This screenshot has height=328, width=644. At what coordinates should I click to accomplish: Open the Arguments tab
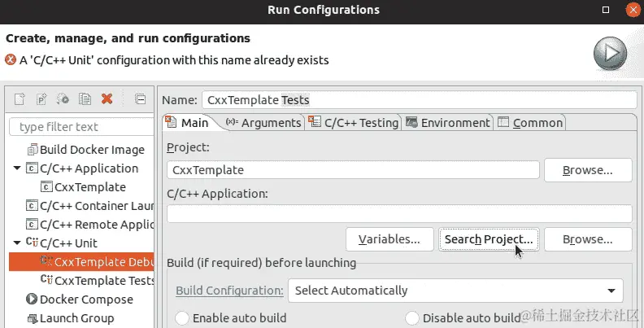pos(263,122)
